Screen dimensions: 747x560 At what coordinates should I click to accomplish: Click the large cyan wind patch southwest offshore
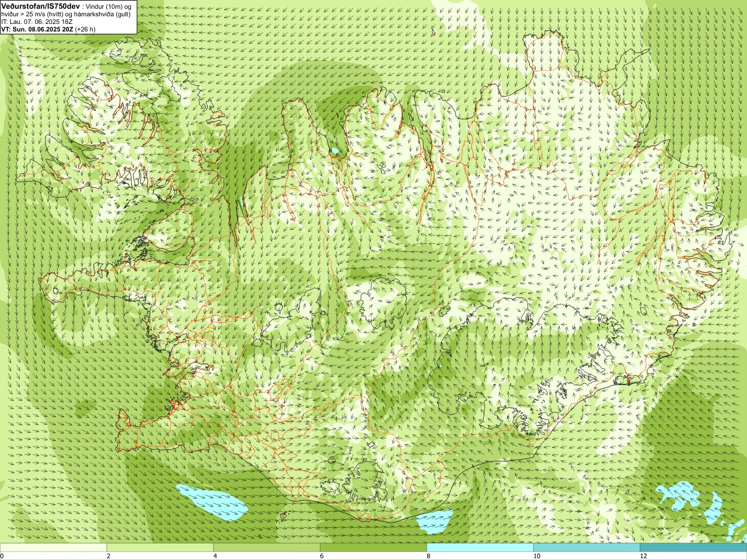(211, 502)
